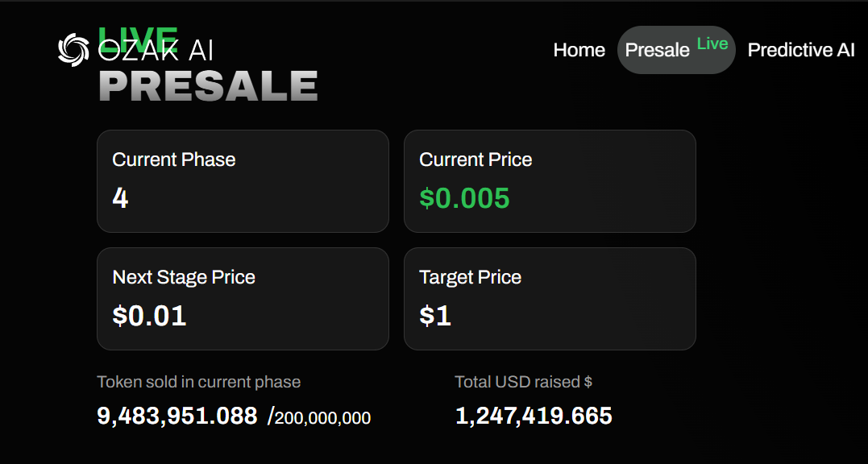This screenshot has width=868, height=464.
Task: Click the Token sold in current phase label
Action: [199, 382]
